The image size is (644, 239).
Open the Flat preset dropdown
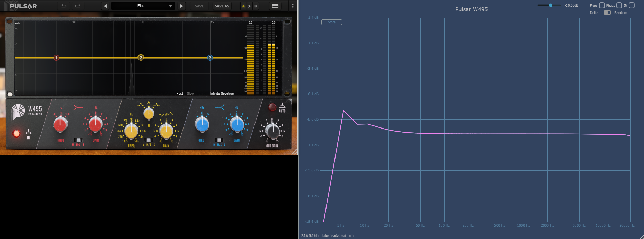143,6
